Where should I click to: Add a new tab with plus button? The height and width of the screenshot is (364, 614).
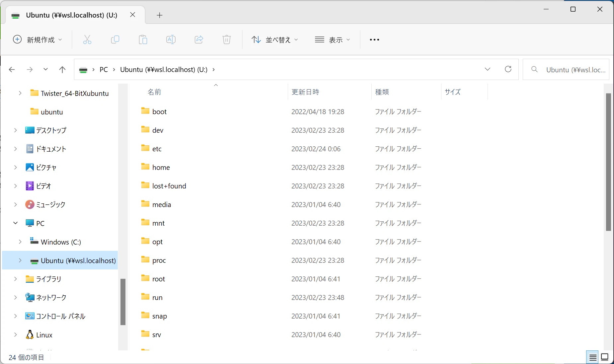(160, 15)
